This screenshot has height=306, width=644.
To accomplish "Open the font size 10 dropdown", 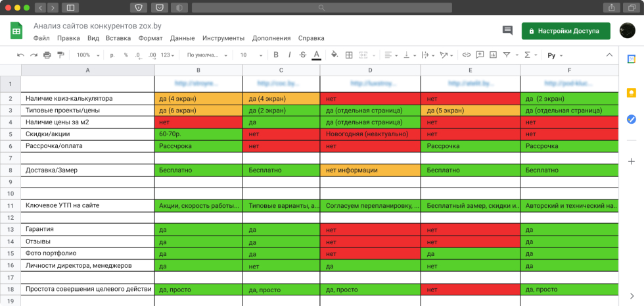I will pos(250,55).
